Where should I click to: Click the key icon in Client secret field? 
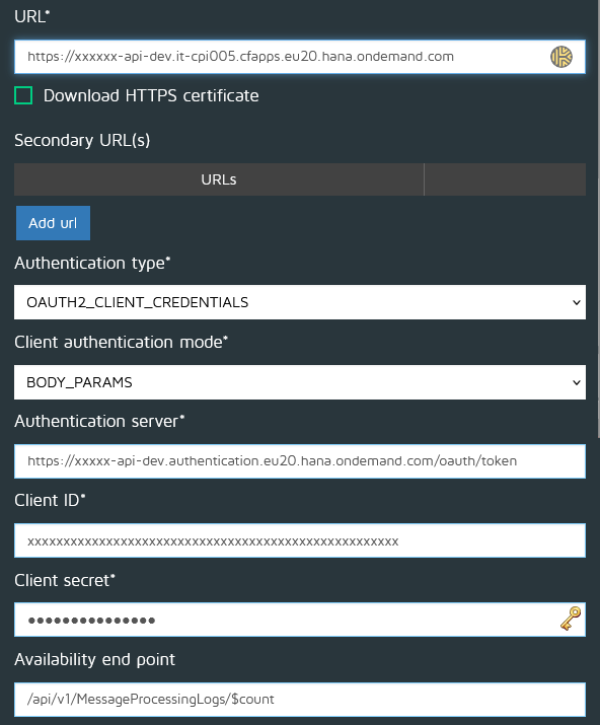570,621
